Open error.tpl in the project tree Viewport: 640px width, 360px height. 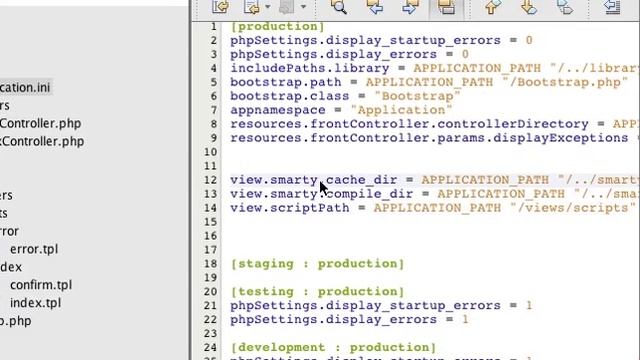(x=34, y=249)
